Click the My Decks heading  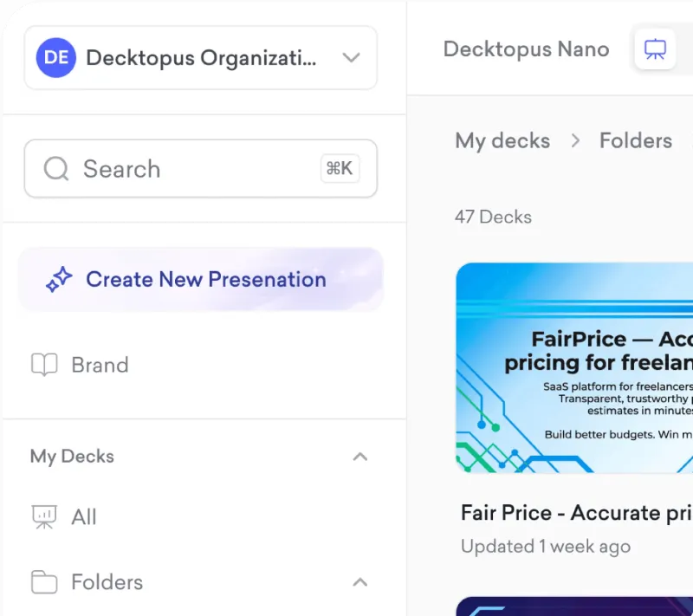coord(72,457)
